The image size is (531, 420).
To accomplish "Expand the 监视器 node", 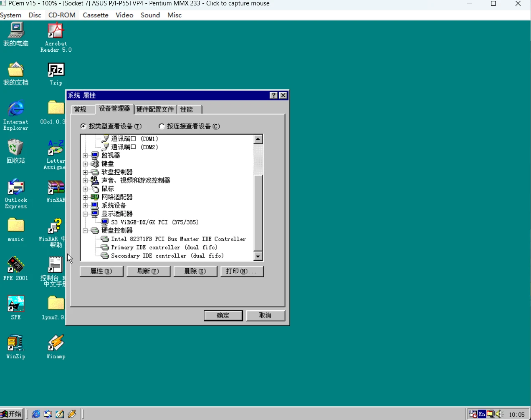I will 85,156.
